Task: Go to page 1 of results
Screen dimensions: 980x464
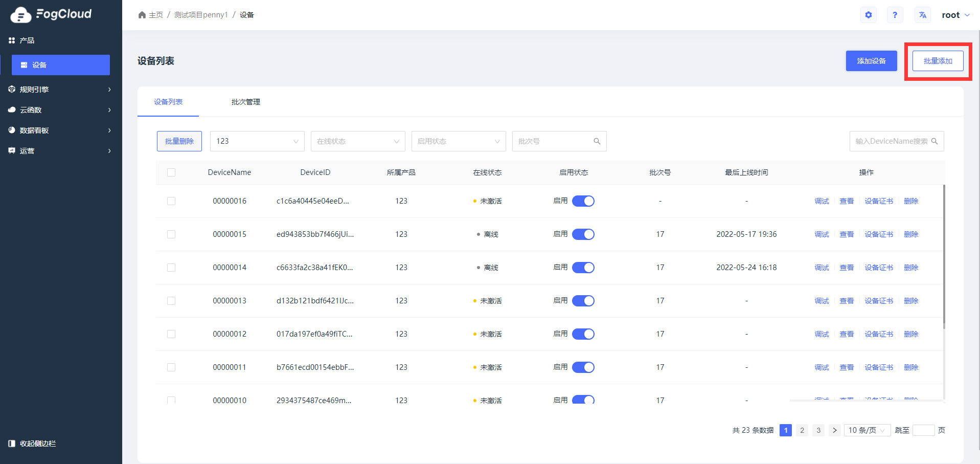Action: click(x=786, y=430)
